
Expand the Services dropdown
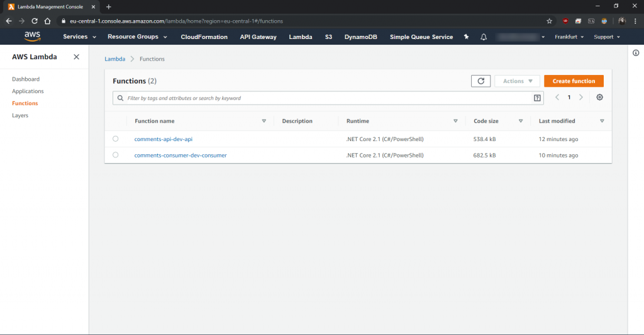point(80,37)
